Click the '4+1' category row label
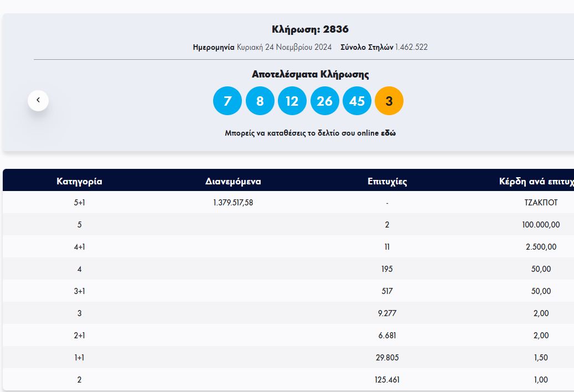Screen dimensions: 574x392 (x=79, y=247)
